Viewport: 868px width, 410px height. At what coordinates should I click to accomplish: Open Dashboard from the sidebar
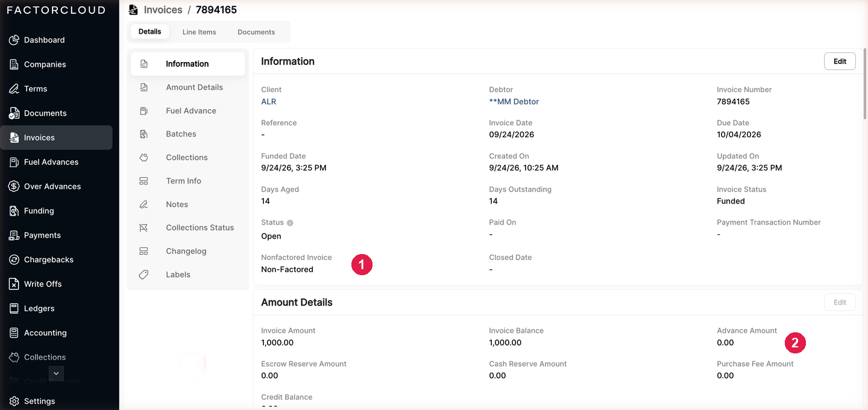click(56, 40)
